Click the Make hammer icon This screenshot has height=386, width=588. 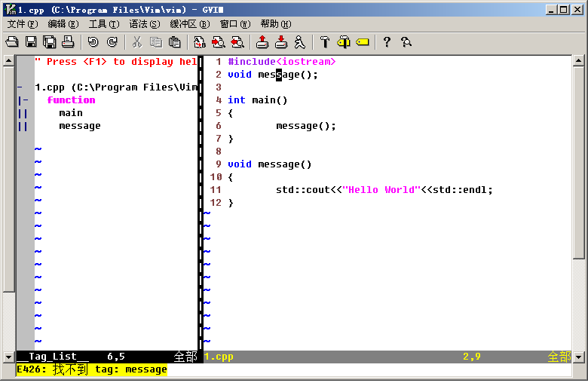325,41
